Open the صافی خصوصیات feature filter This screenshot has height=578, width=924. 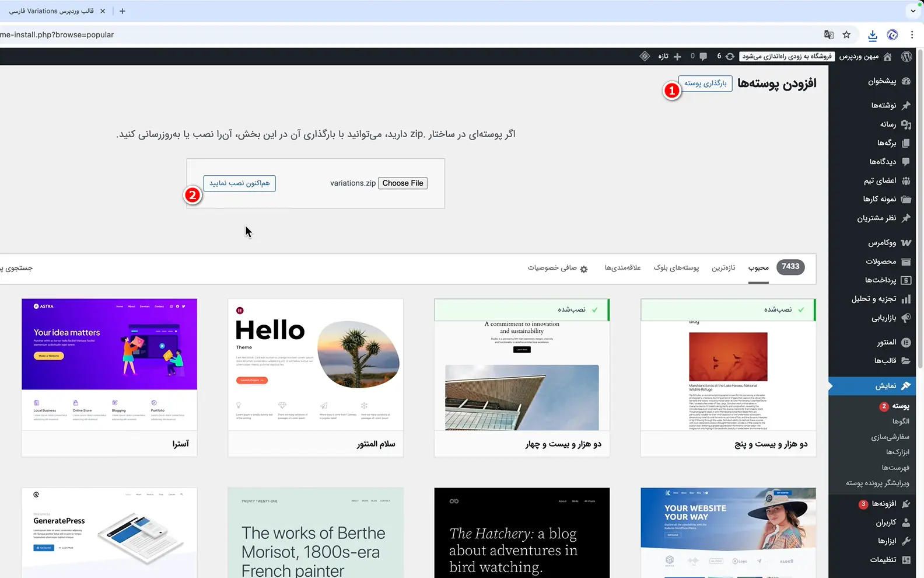[558, 268]
